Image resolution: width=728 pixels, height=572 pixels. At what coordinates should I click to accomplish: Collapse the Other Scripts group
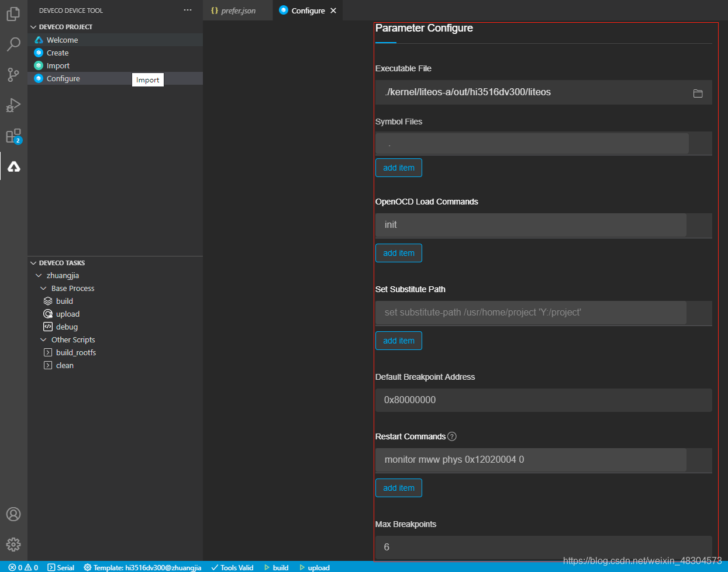click(x=43, y=340)
